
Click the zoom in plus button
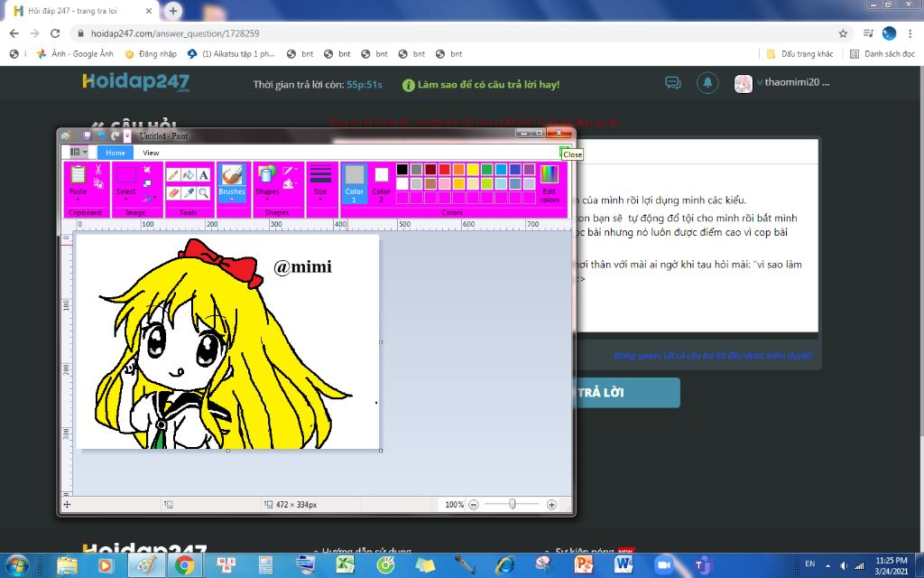pyautogui.click(x=551, y=505)
